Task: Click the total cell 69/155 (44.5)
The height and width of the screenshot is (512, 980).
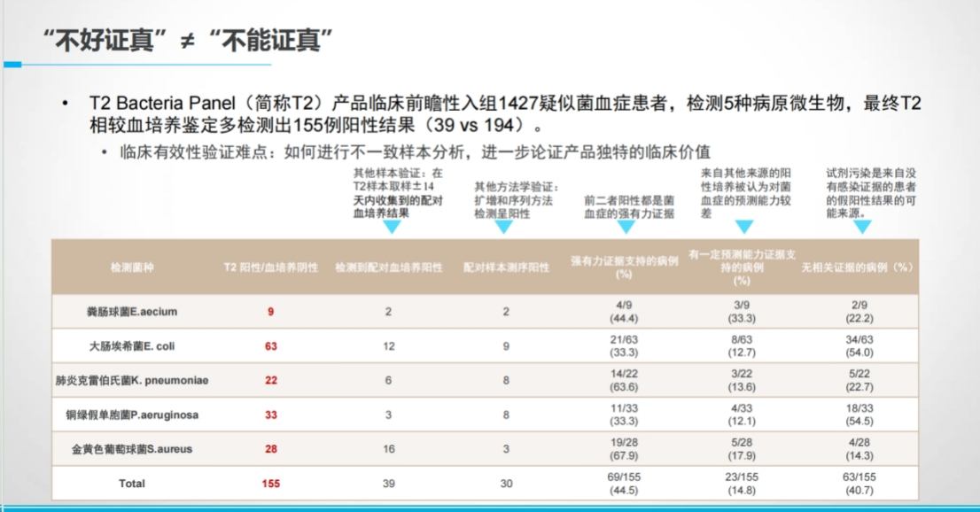Action: [x=624, y=484]
